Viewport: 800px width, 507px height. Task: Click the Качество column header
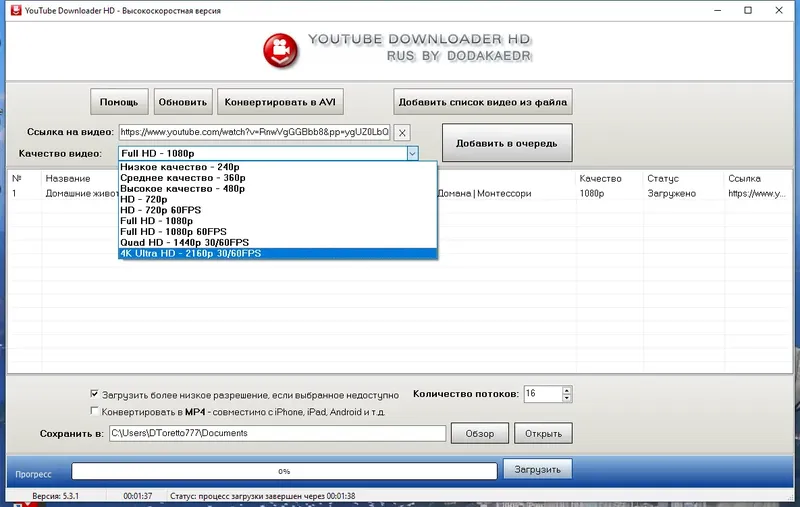(601, 179)
